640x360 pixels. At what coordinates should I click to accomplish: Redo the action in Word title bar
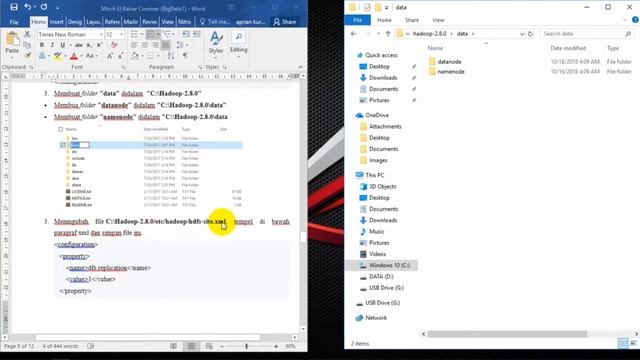[x=44, y=7]
